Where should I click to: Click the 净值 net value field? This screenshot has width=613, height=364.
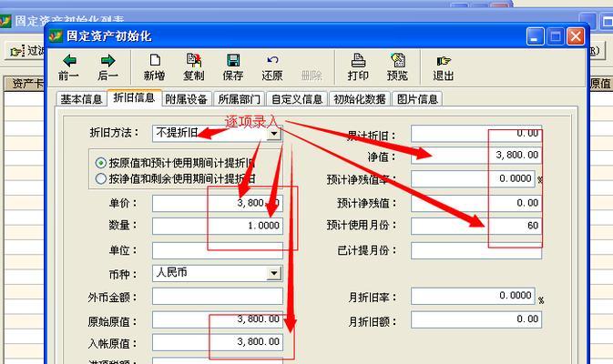tap(476, 156)
